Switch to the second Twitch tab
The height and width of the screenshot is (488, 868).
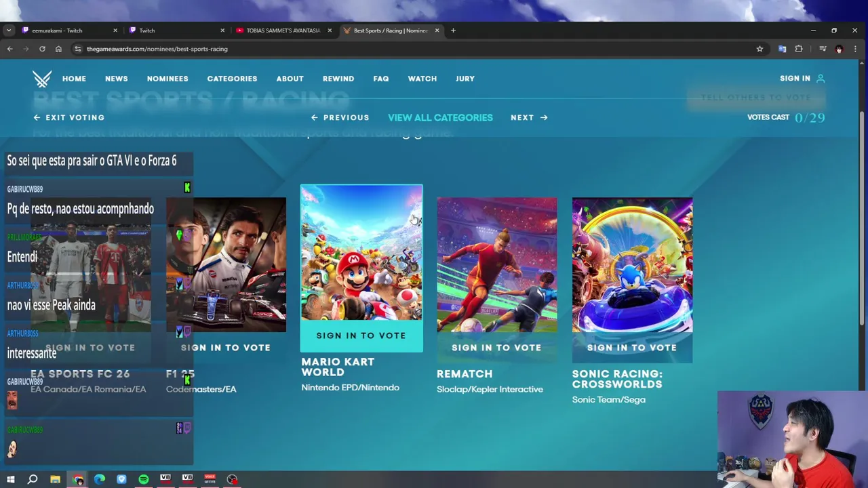(176, 30)
